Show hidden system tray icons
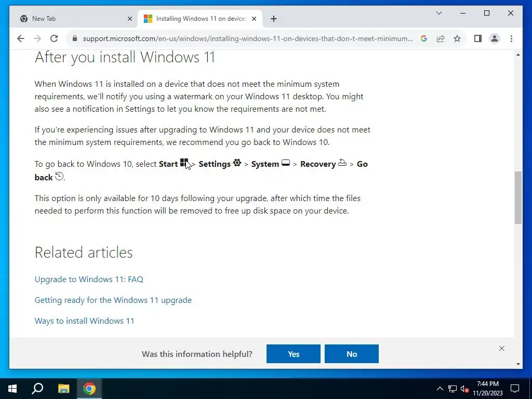 coord(440,389)
